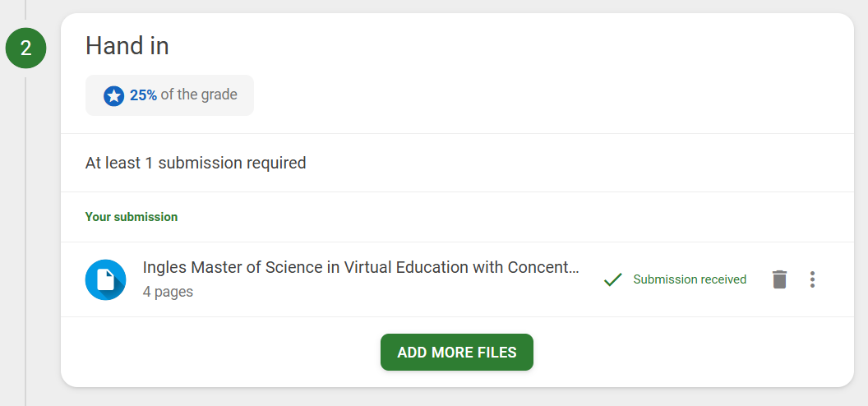The width and height of the screenshot is (868, 406).
Task: Click the timeline line below step 2
Action: point(25,241)
